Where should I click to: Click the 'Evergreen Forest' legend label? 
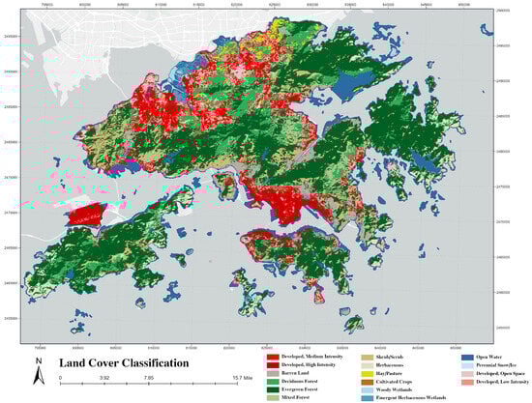click(x=300, y=389)
